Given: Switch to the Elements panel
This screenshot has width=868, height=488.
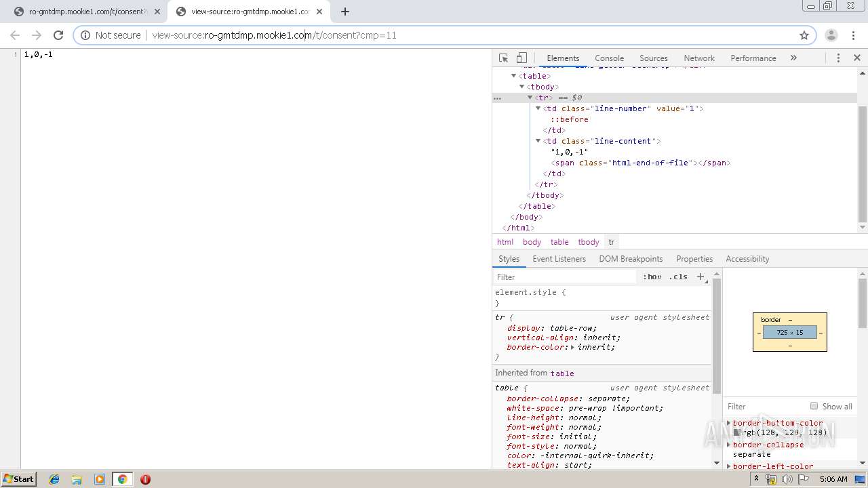Looking at the screenshot, I should tap(563, 58).
